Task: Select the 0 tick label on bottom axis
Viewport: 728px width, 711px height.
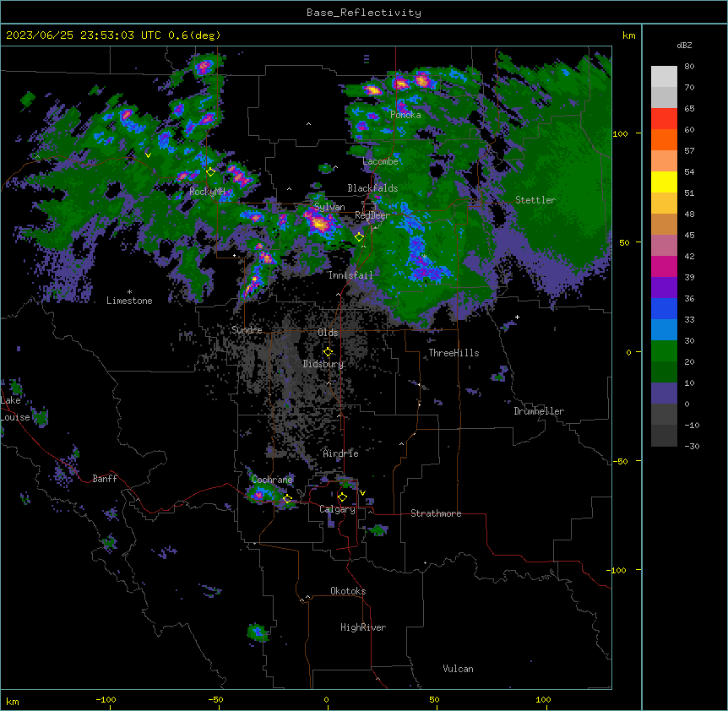Action: (326, 699)
